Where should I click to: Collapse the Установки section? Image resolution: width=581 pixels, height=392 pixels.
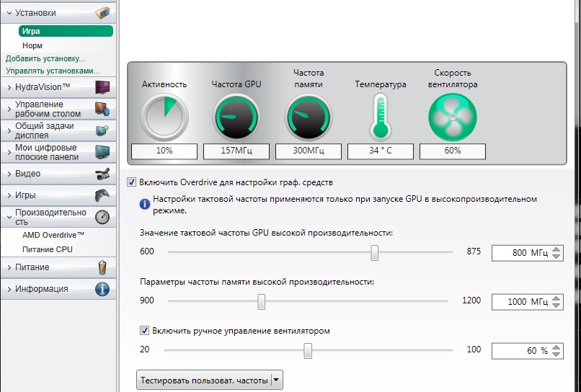[x=9, y=13]
